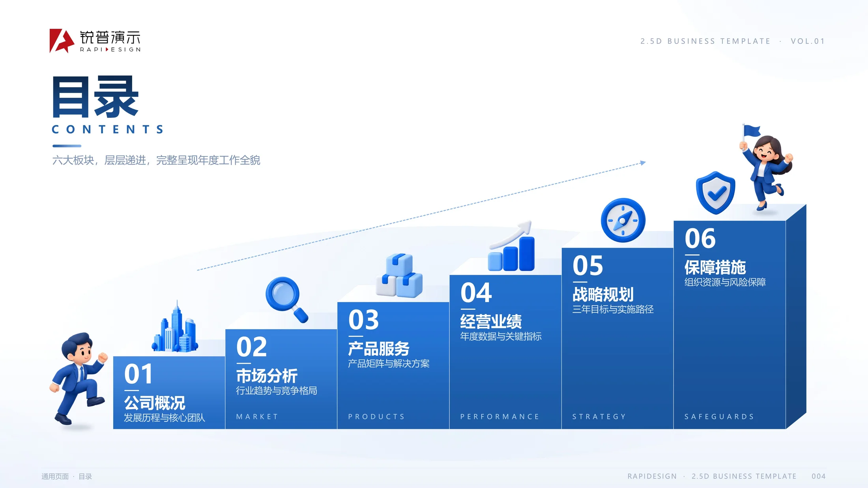Select the stacked boxes icon above step 03
Image resolution: width=868 pixels, height=488 pixels.
point(399,275)
